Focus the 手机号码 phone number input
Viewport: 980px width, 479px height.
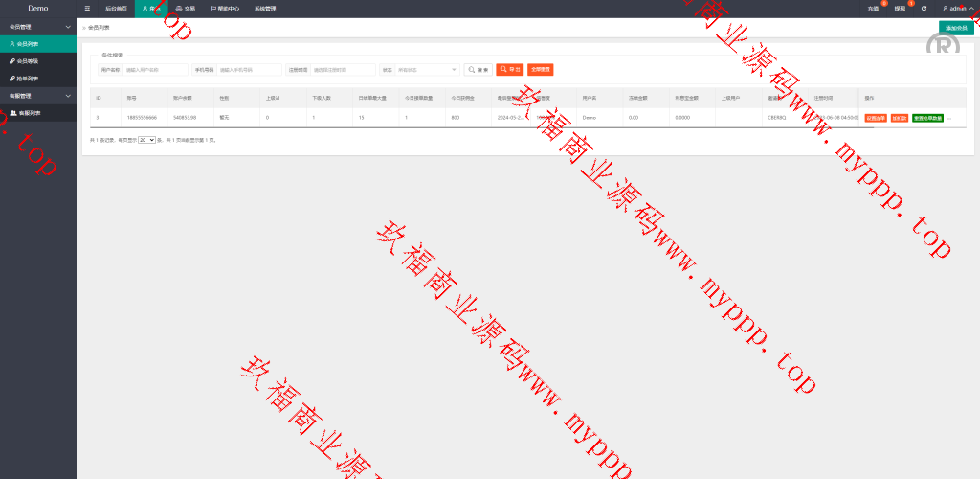(249, 69)
